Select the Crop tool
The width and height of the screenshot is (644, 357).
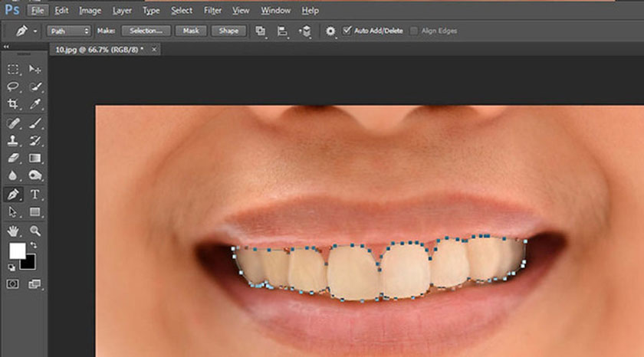[x=13, y=104]
